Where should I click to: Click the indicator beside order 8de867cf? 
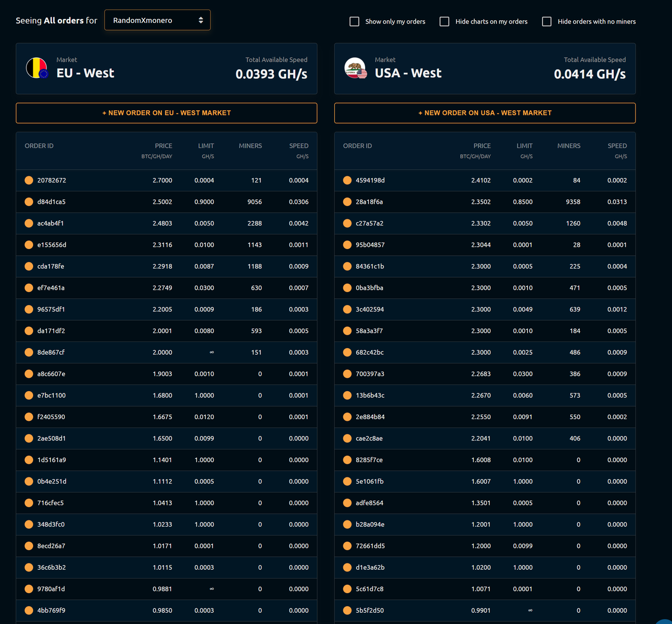click(x=29, y=352)
